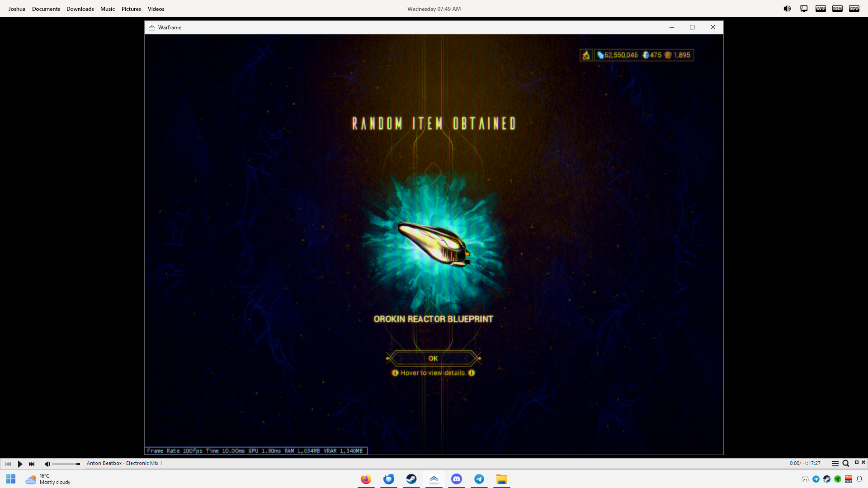Mute the music player speaker icon
868x488 pixels.
coord(47,464)
